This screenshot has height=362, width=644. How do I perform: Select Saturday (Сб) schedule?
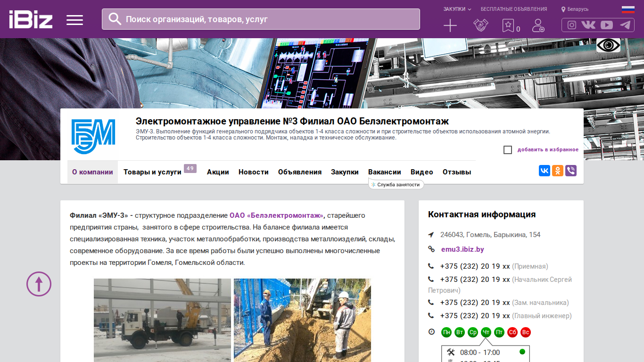(512, 332)
